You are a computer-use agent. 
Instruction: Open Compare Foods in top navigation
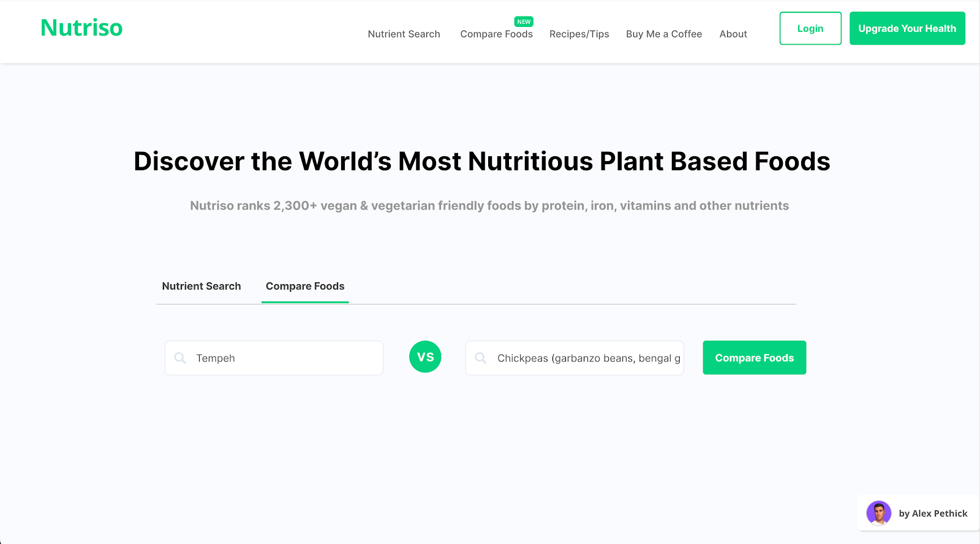[497, 34]
